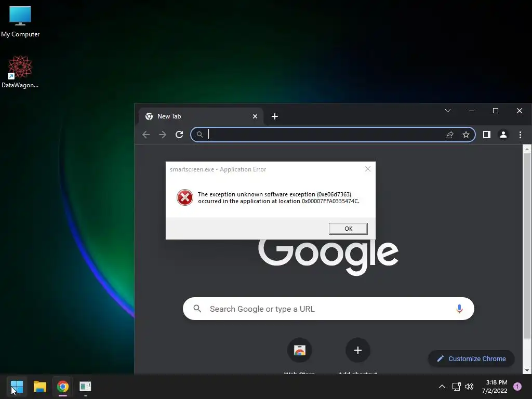Maximize the Chrome window
This screenshot has height=399, width=532.
coord(495,111)
